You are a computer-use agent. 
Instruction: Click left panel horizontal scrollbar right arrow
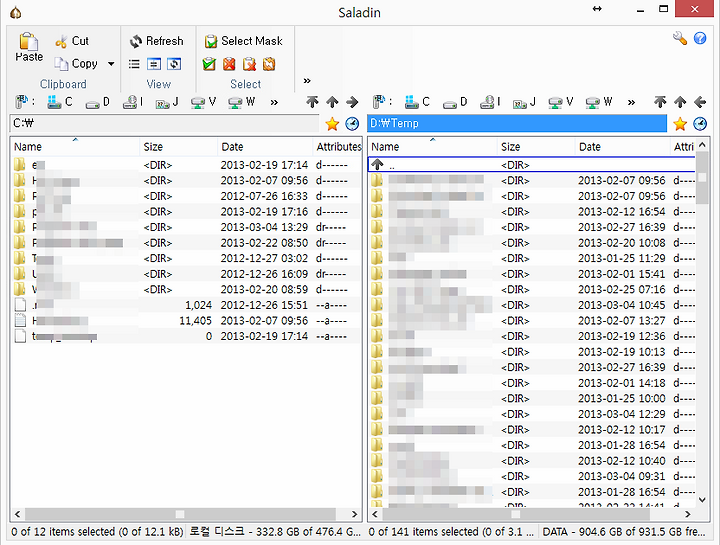point(354,514)
